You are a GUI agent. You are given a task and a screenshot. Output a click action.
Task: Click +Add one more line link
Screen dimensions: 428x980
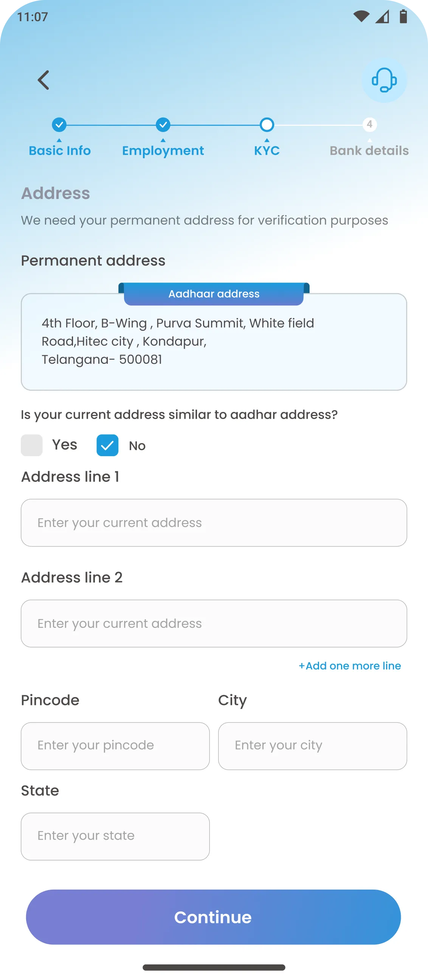click(350, 666)
